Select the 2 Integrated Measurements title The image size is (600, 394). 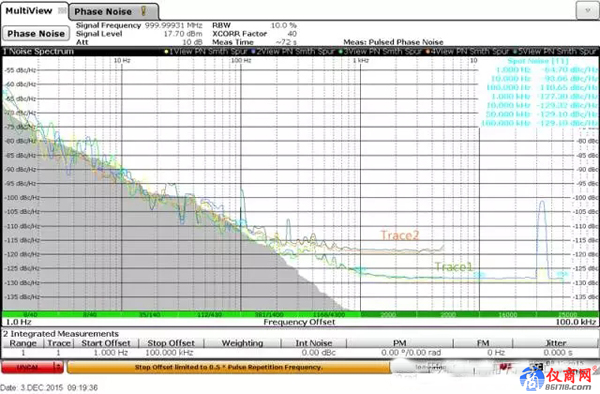[x=61, y=334]
